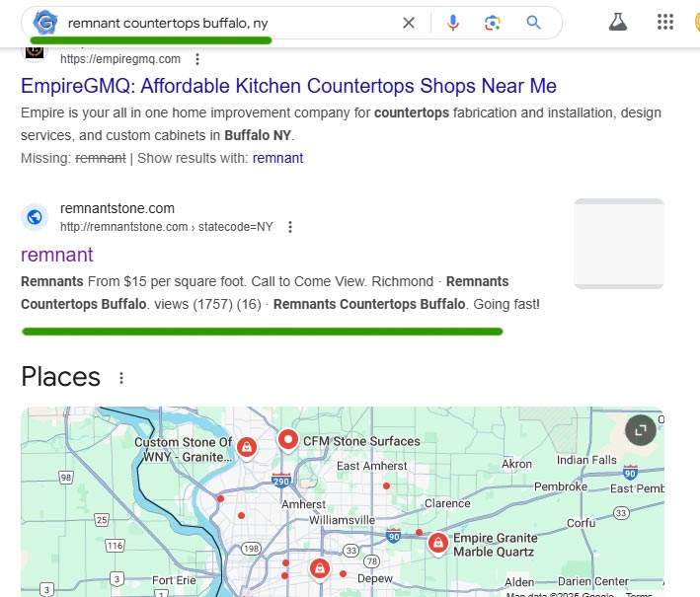Show results with remnant link
Screen dimensions: 700x597
pos(277,158)
